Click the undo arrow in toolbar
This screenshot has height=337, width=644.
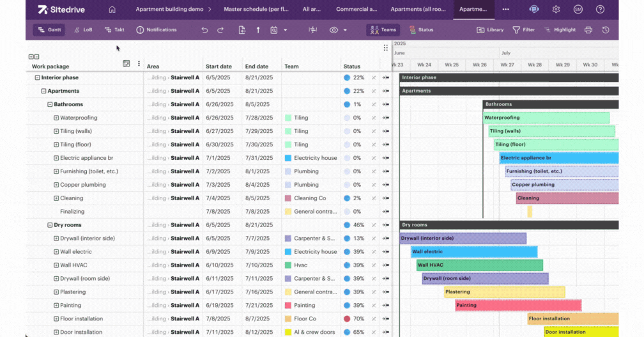204,30
